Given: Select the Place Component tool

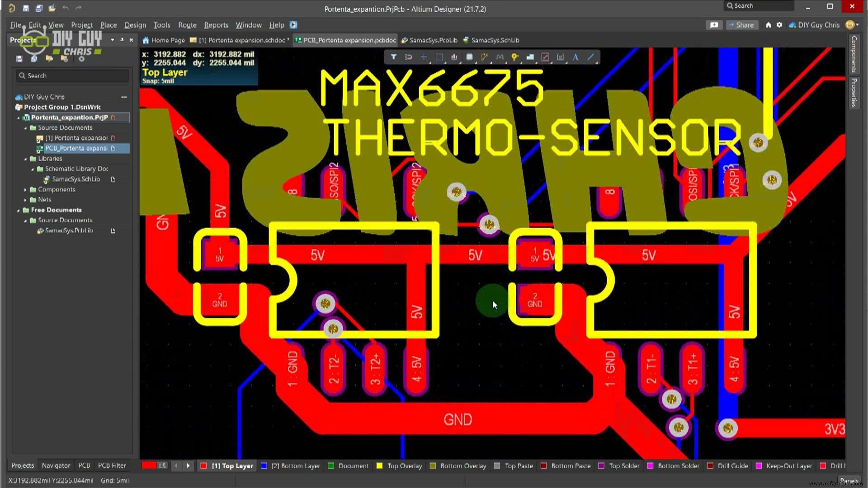Looking at the screenshot, I should coord(470,57).
